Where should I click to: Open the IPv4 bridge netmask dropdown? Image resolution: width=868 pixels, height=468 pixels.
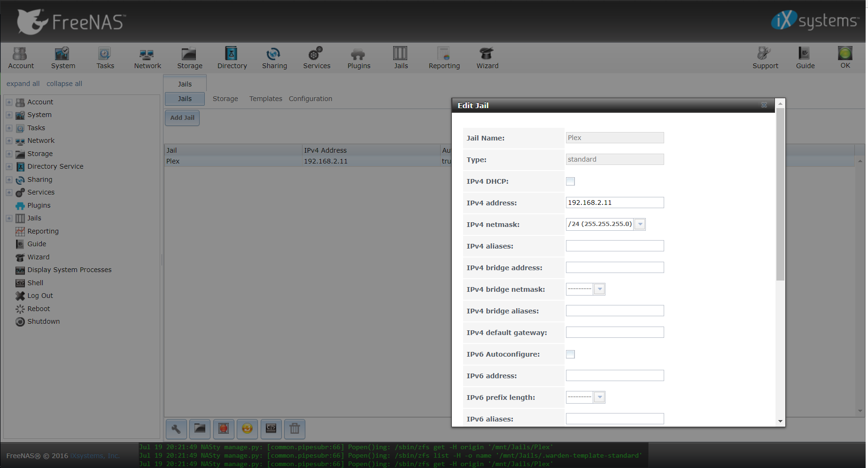[x=599, y=289]
